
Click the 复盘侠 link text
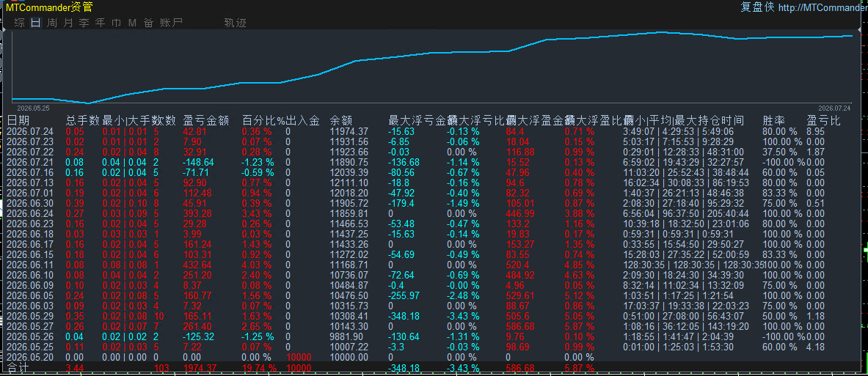tap(757, 7)
